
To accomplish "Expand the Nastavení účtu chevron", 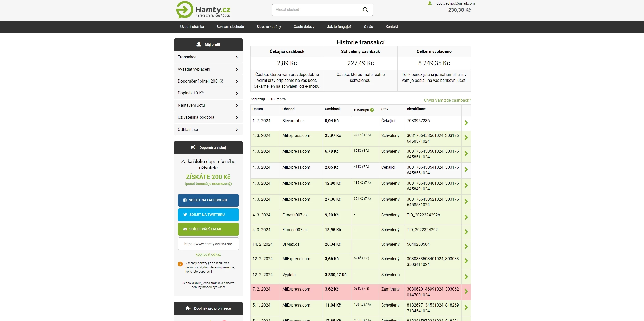I will pyautogui.click(x=237, y=106).
